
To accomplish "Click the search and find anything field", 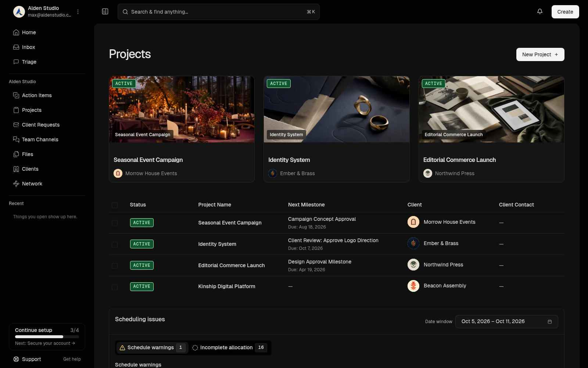I will pyautogui.click(x=219, y=12).
